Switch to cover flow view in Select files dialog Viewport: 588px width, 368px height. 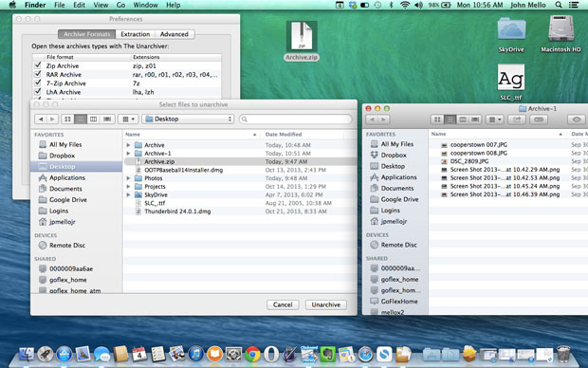tap(107, 119)
